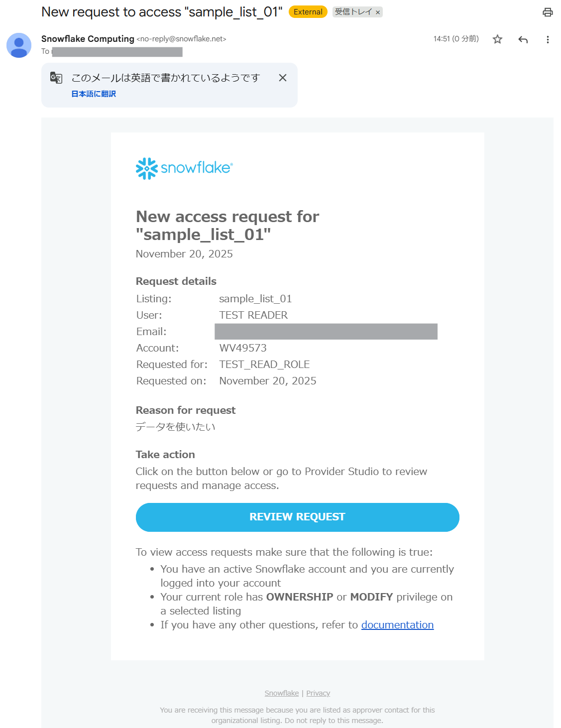Click the redacted recipient address line
The width and height of the screenshot is (561, 728).
[x=117, y=52]
